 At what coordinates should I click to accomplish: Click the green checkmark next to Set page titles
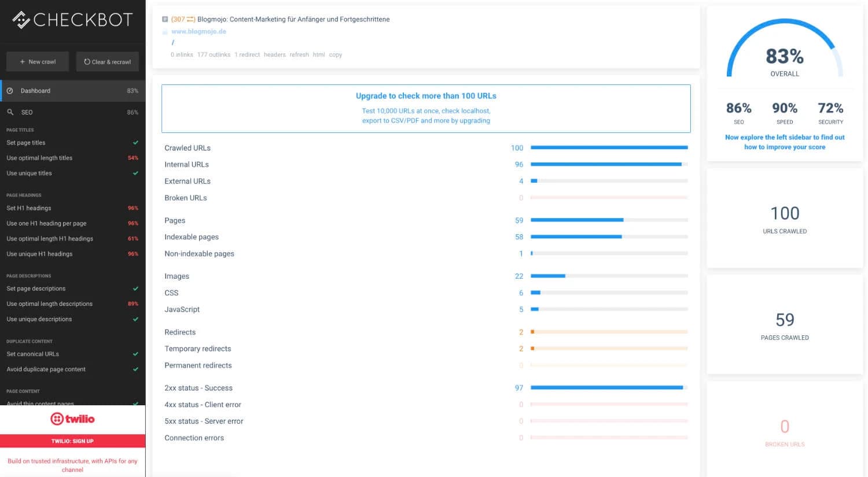pyautogui.click(x=135, y=143)
